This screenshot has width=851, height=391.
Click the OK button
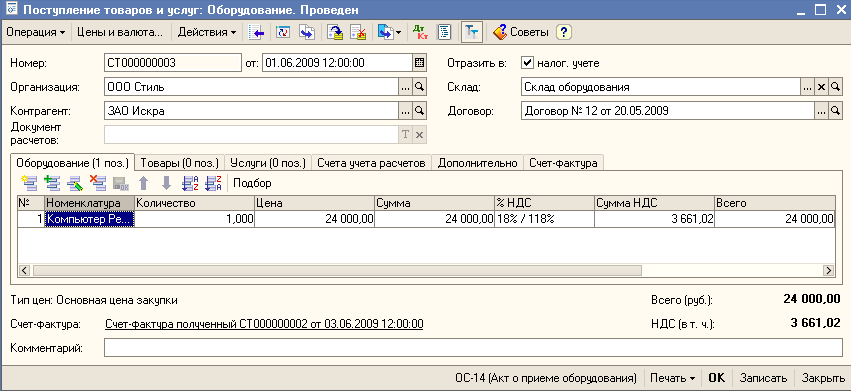point(716,378)
